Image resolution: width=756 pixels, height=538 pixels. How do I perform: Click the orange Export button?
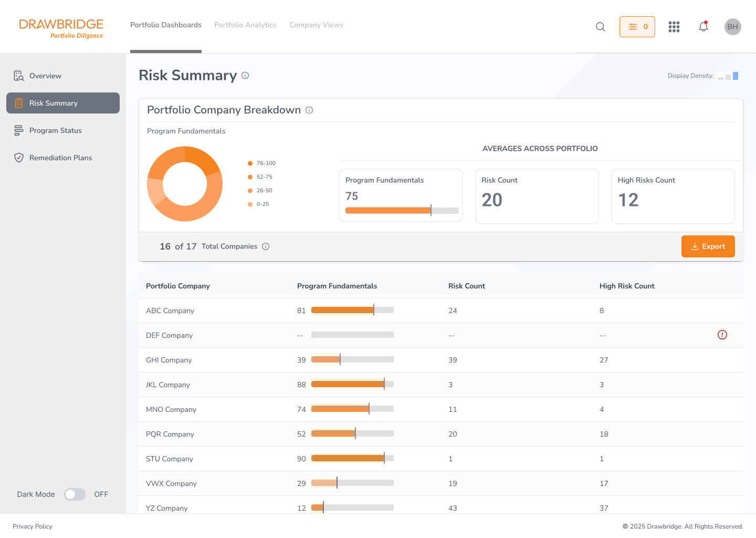point(708,246)
